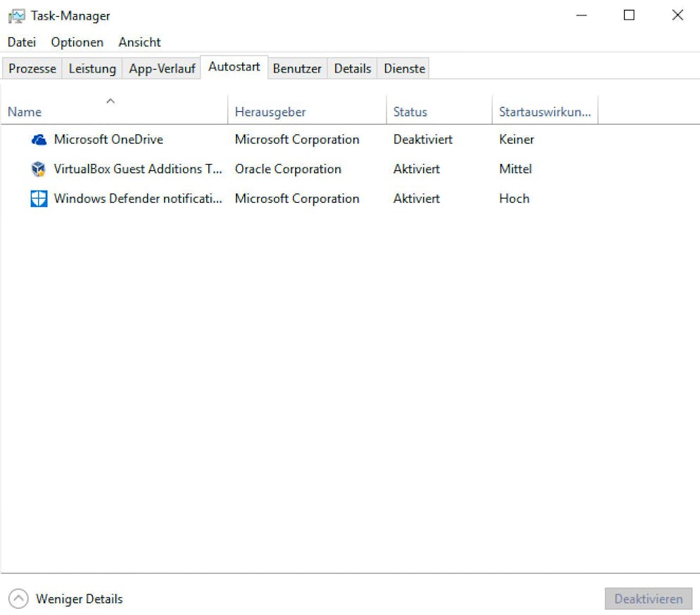
Task: Click Microsoft Corporation in the OneDrive row
Action: coord(297,139)
